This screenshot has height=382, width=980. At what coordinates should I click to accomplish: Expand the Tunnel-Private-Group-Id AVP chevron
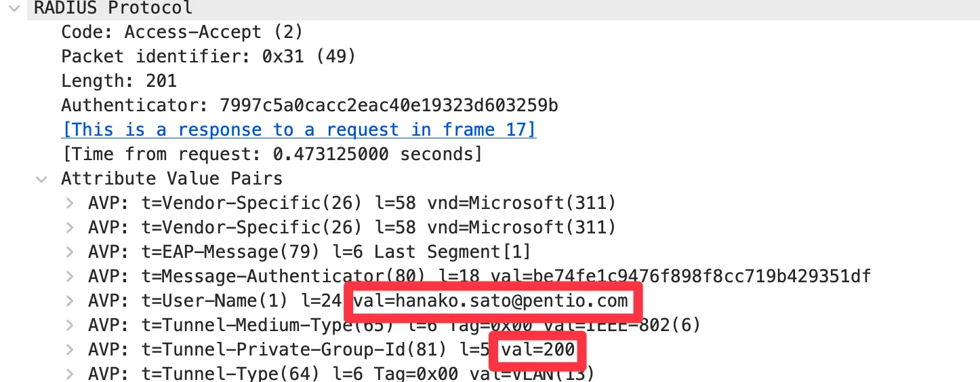pos(69,349)
